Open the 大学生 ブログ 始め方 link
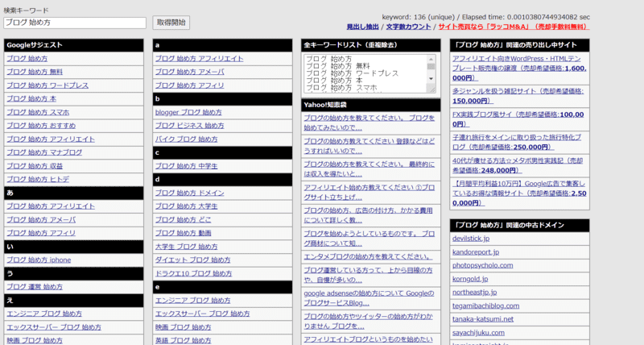The width and height of the screenshot is (644, 345). pyautogui.click(x=187, y=247)
